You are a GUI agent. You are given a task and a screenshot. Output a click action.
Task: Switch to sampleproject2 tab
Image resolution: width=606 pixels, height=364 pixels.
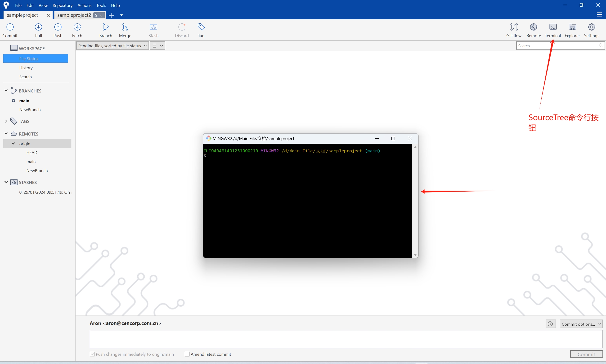[74, 15]
